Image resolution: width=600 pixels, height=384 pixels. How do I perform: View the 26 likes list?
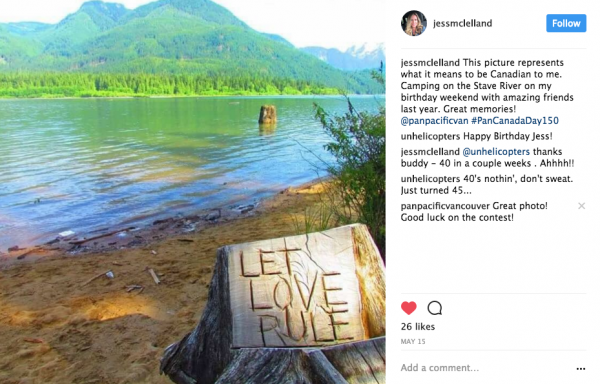(x=418, y=327)
